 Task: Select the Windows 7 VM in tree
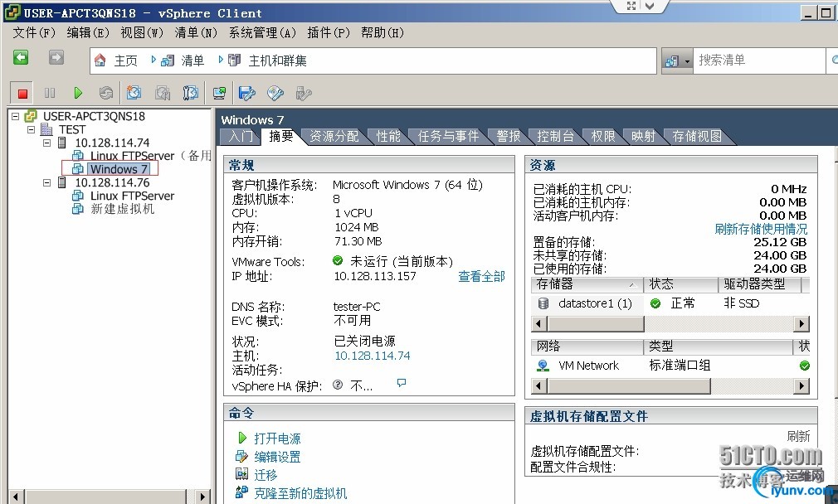coord(119,169)
